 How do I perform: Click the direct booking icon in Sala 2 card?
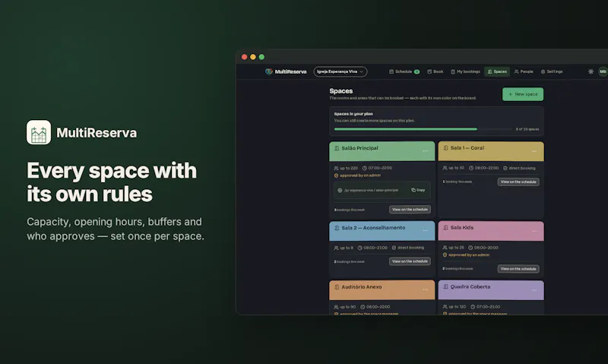click(394, 248)
